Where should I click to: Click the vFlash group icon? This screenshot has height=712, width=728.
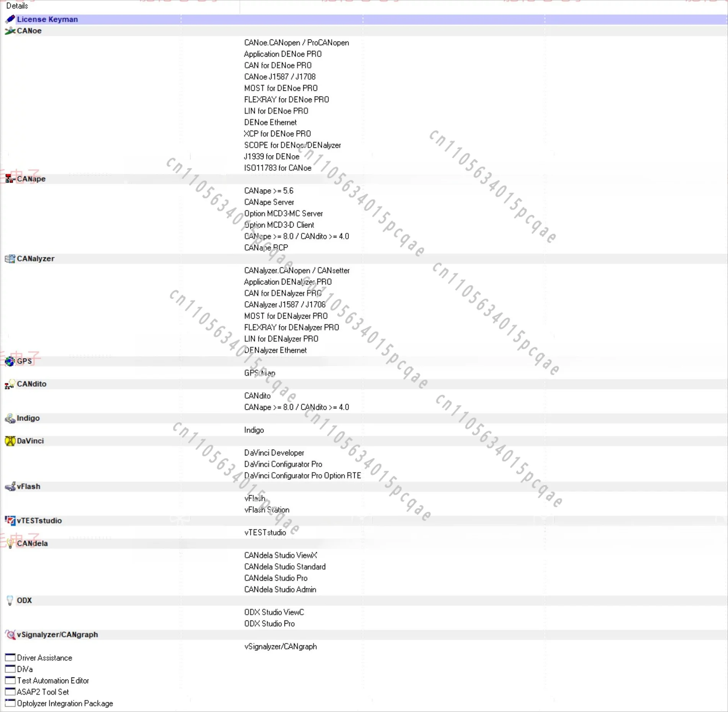pyautogui.click(x=10, y=486)
